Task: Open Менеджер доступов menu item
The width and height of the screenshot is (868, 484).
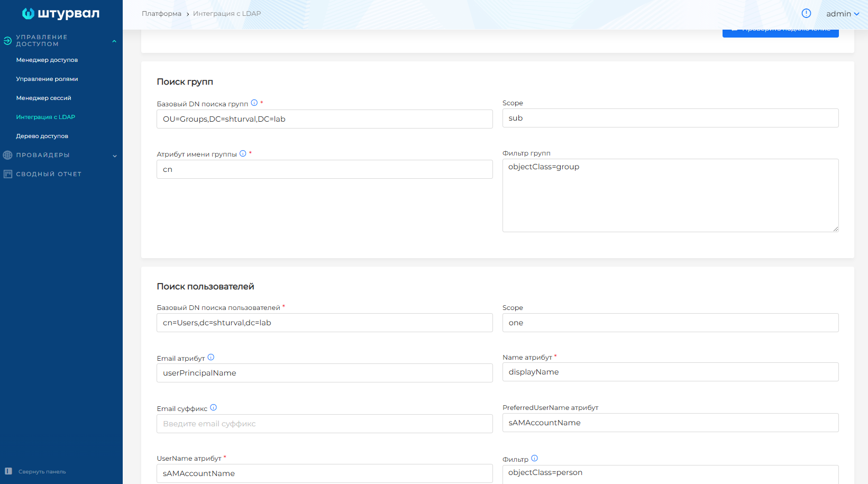Action: [x=47, y=60]
